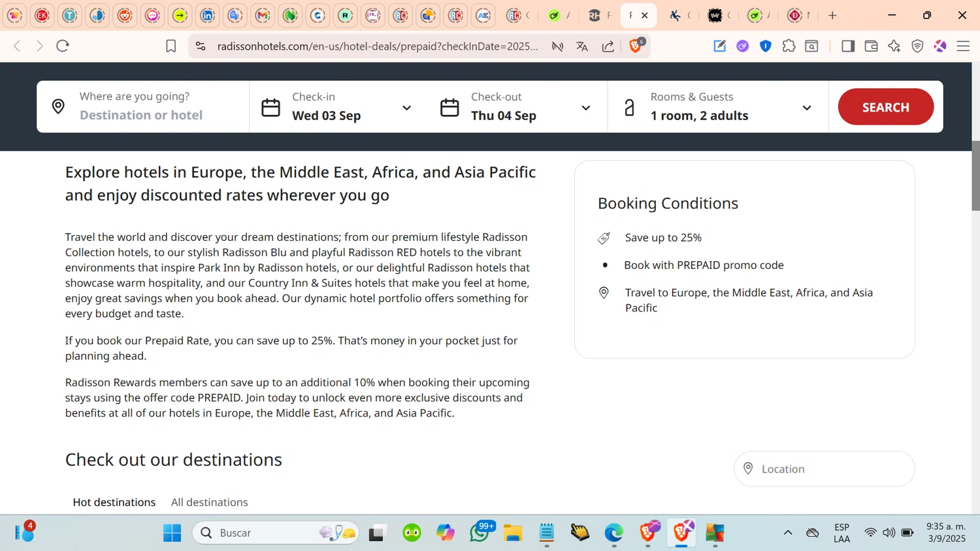
Task: Expand the Check-out date chevron
Action: [585, 108]
